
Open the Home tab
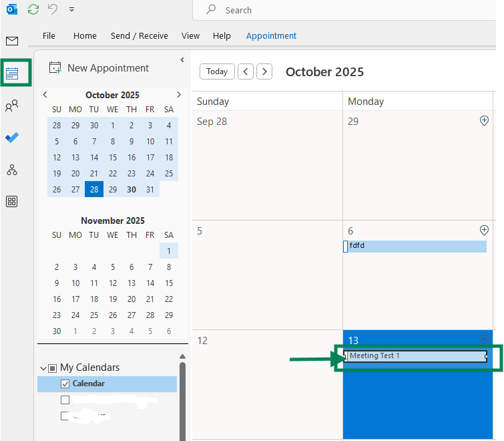(85, 35)
